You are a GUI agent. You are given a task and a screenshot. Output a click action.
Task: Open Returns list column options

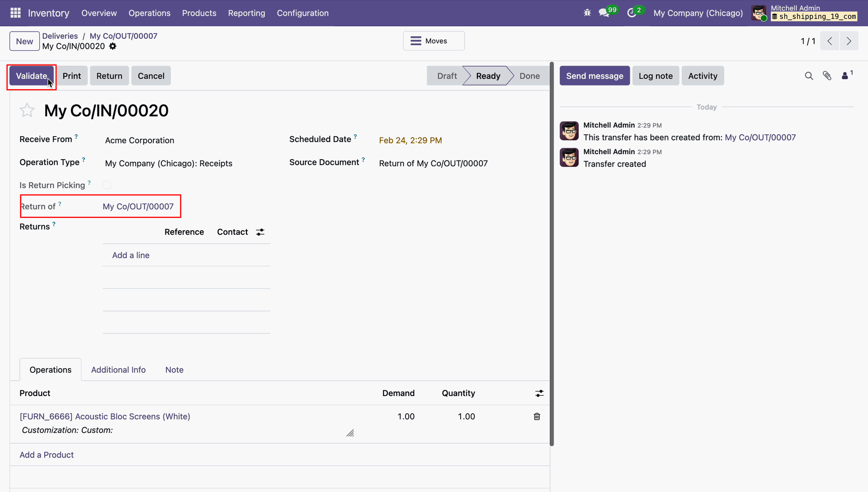(260, 232)
